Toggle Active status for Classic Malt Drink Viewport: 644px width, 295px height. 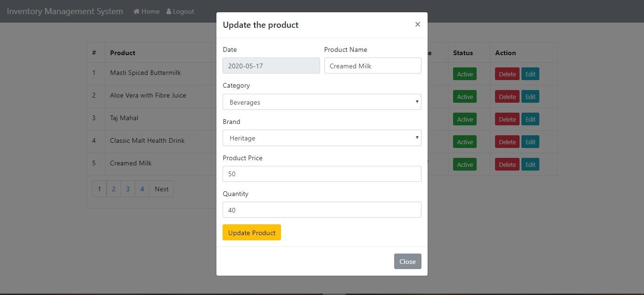tap(465, 142)
